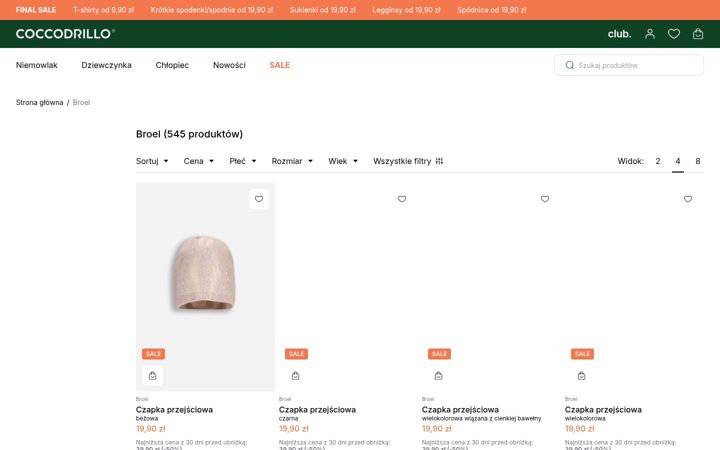
Task: Add beżowa czapka to cart icon
Action: (x=152, y=376)
